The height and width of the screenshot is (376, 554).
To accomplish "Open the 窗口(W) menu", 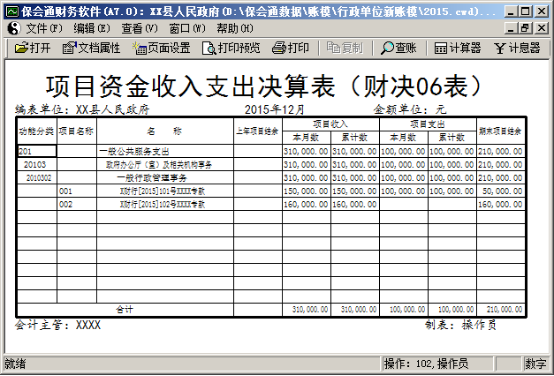I will tap(187, 28).
